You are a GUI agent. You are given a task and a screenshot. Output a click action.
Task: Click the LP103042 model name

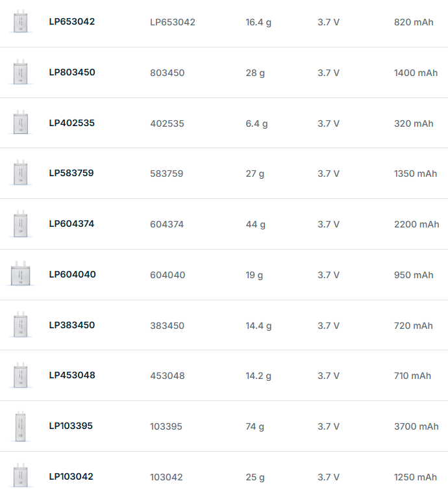pos(71,476)
